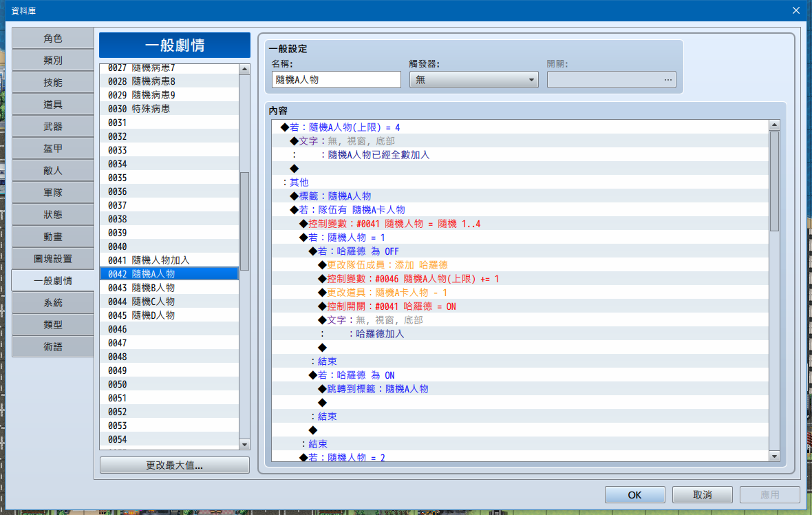The width and height of the screenshot is (812, 515).
Task: Confirm with the OK button
Action: click(635, 495)
